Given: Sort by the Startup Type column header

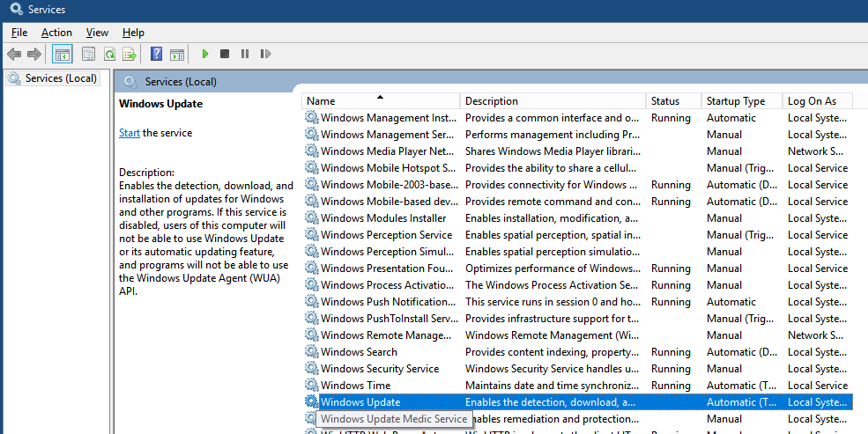Looking at the screenshot, I should [742, 101].
